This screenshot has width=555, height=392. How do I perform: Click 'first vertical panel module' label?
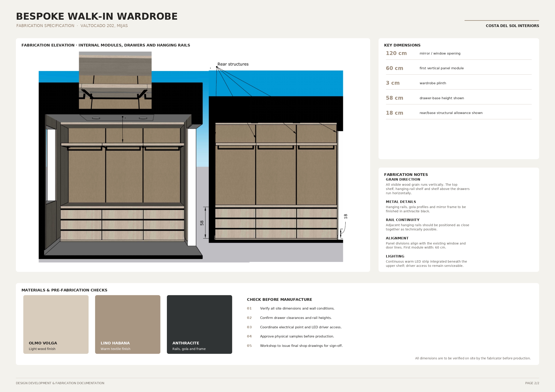(442, 68)
